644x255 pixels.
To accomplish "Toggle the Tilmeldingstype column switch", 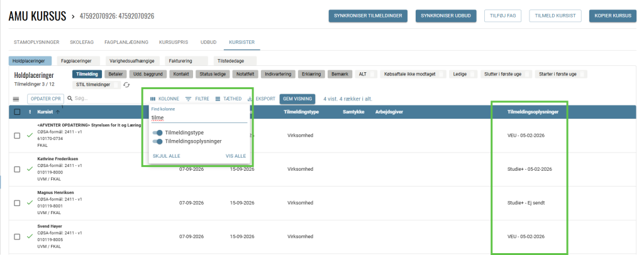I will tap(158, 133).
